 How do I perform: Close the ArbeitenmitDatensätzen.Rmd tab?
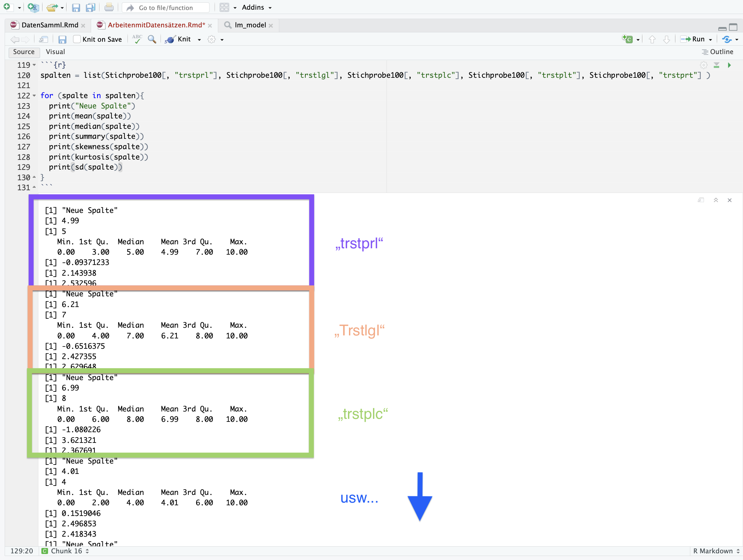pyautogui.click(x=210, y=26)
